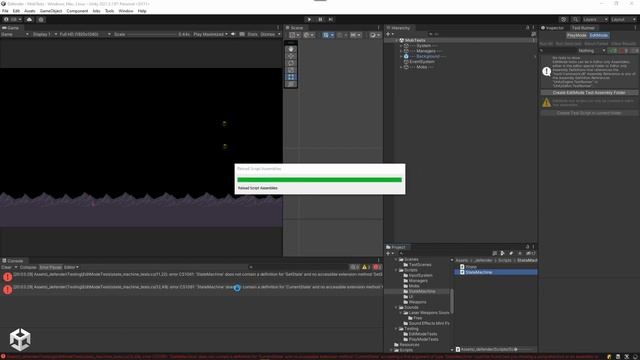Toggle the Collapse option in the Console
Image resolution: width=640 pixels, height=360 pixels.
(x=28, y=267)
